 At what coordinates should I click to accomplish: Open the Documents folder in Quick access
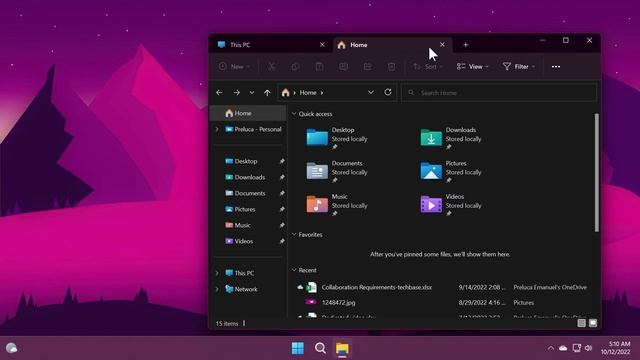[x=338, y=171]
